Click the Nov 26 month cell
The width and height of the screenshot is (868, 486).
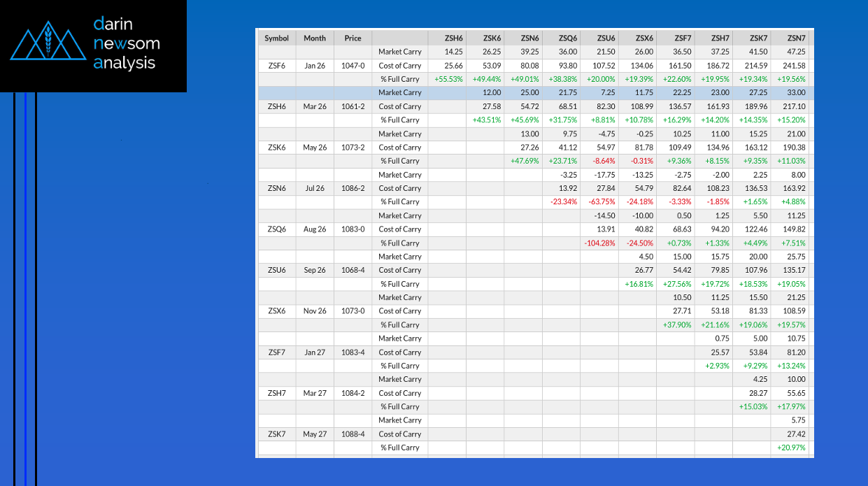coord(315,311)
